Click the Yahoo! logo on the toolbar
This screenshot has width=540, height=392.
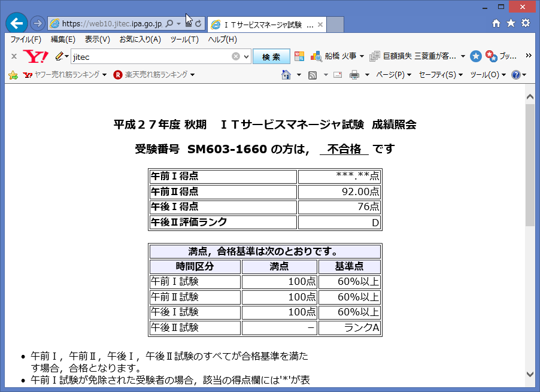pos(35,56)
